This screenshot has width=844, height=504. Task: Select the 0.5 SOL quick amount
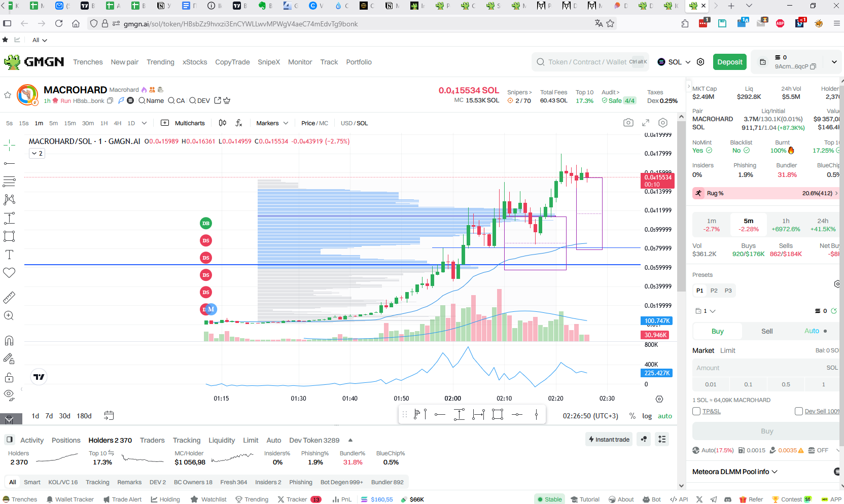pos(786,384)
